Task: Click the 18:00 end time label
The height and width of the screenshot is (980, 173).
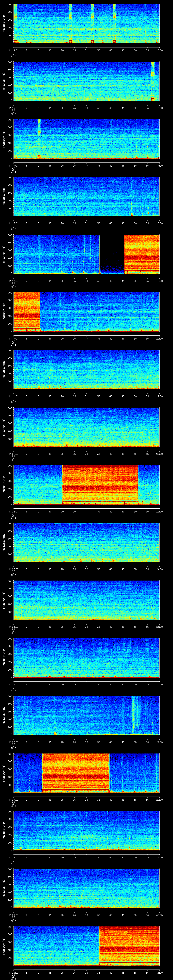Action: click(x=159, y=223)
